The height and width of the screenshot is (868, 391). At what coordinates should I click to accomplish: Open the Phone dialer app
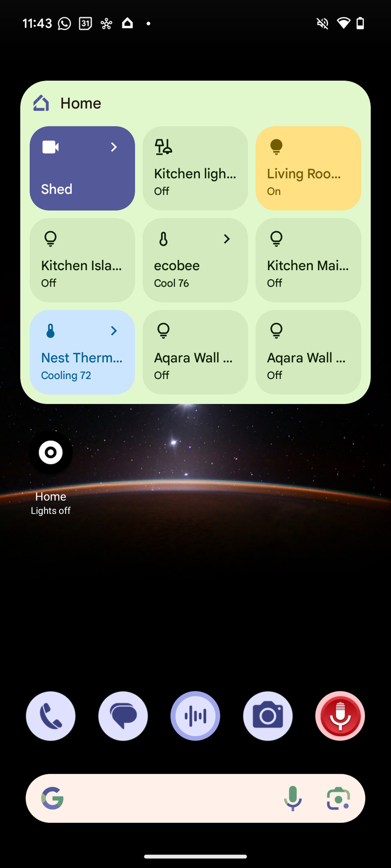point(50,716)
